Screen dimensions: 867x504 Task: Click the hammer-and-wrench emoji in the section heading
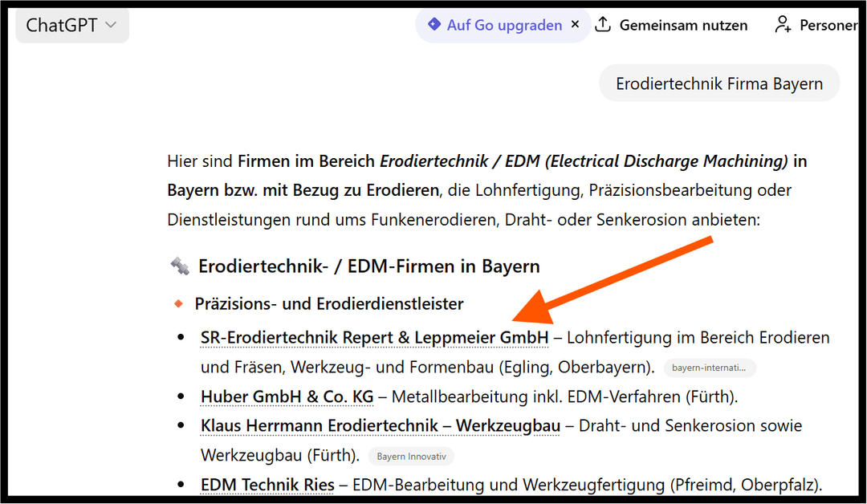[x=178, y=265]
